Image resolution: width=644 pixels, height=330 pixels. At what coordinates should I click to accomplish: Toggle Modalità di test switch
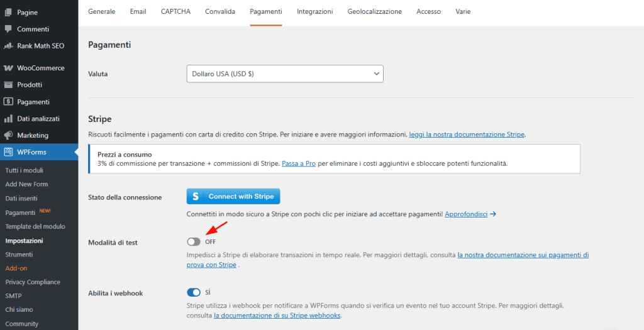[x=194, y=242]
